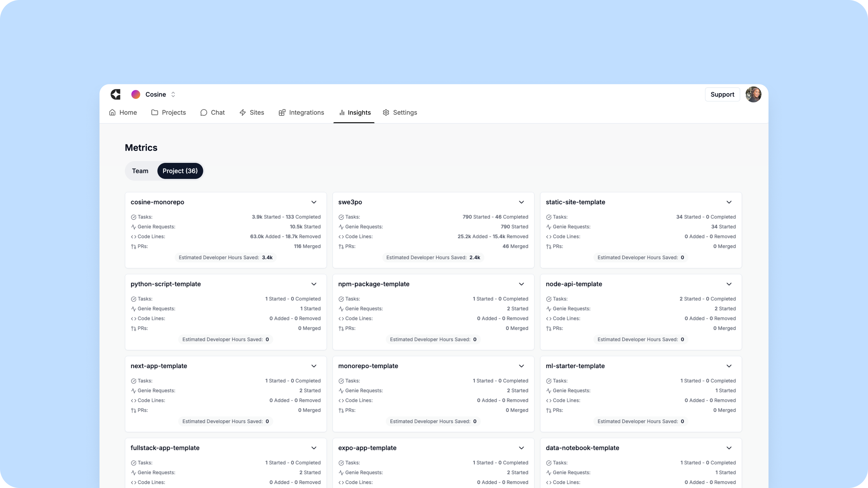
Task: Select the Sites lightning bolt icon
Action: click(x=243, y=113)
